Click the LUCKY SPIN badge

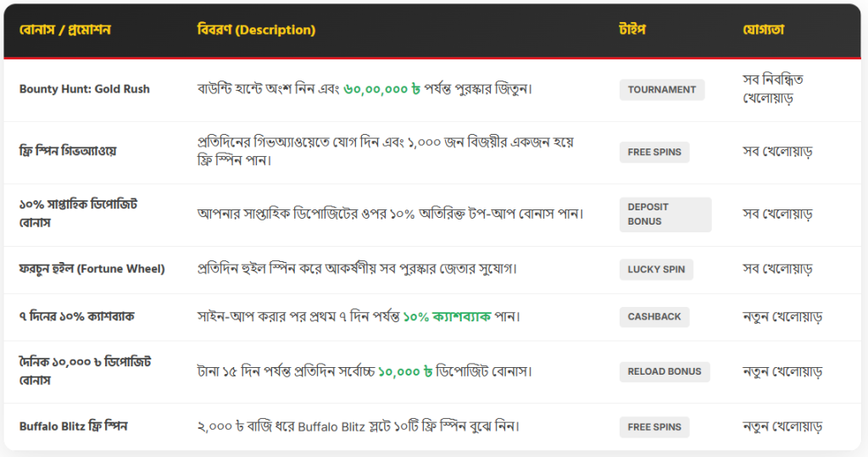(656, 270)
